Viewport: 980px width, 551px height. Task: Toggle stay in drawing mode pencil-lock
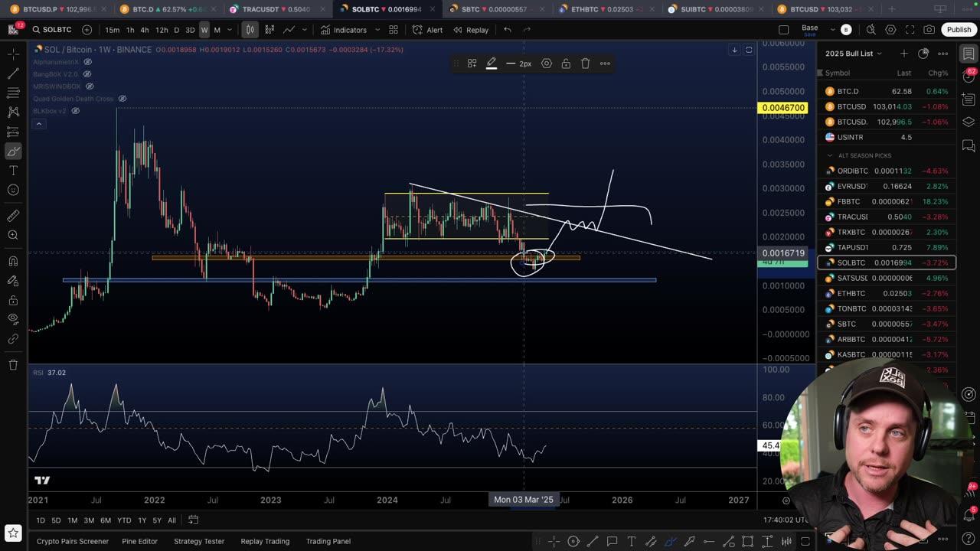(13, 280)
